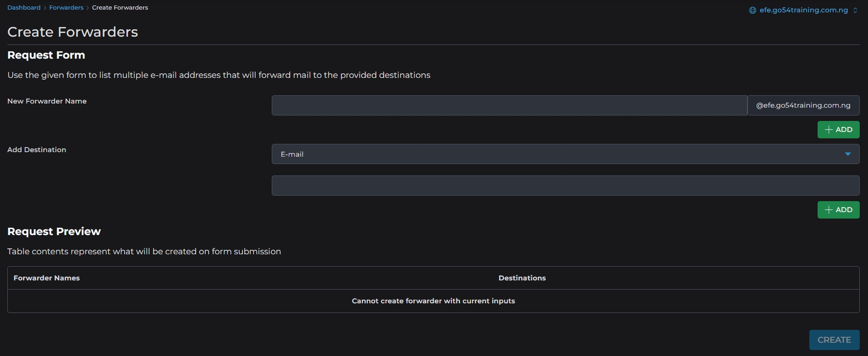Click the plus icon in the destination ADD button
This screenshot has width=868, height=356.
828,210
